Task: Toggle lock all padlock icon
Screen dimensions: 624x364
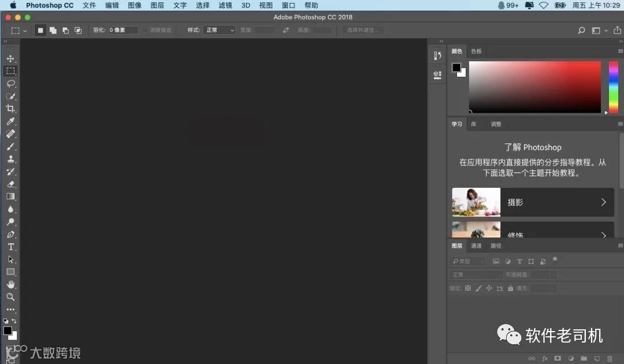Action: tap(511, 288)
